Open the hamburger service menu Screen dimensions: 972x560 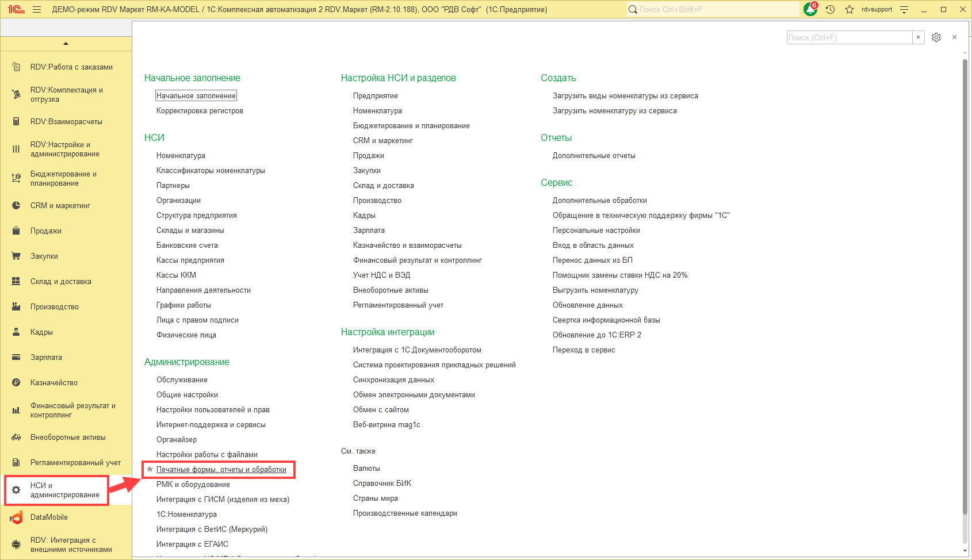(37, 9)
